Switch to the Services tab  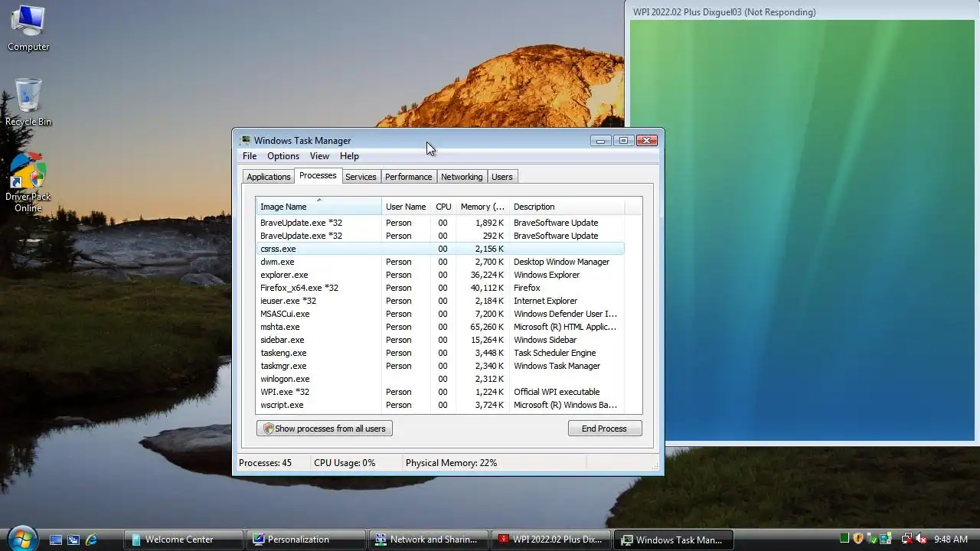(361, 177)
